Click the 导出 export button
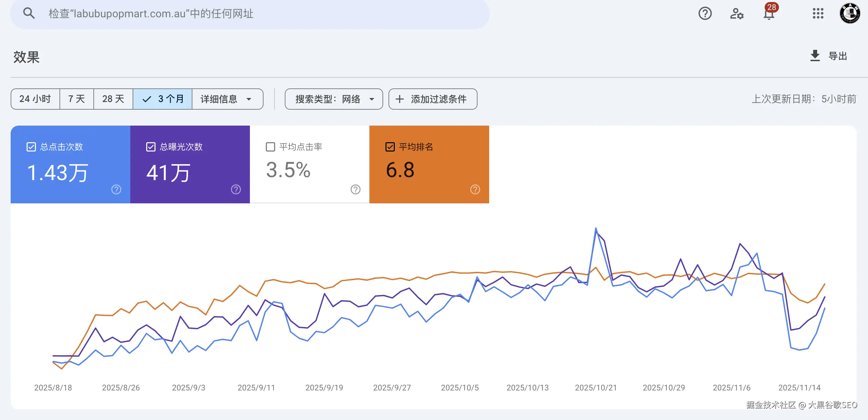This screenshot has width=868, height=420. (x=828, y=56)
